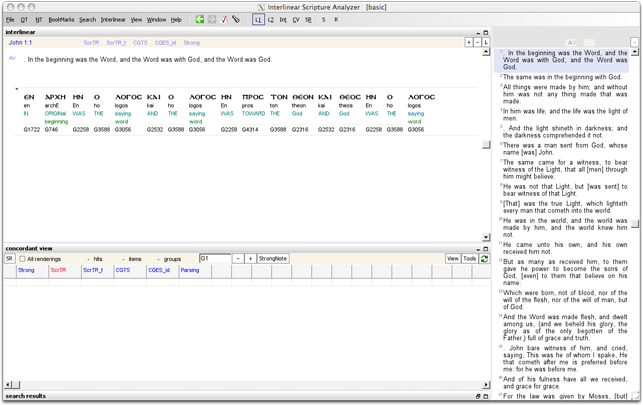Click the green refresh icon in concordant view
Image resolution: width=643 pixels, height=405 pixels.
485,258
